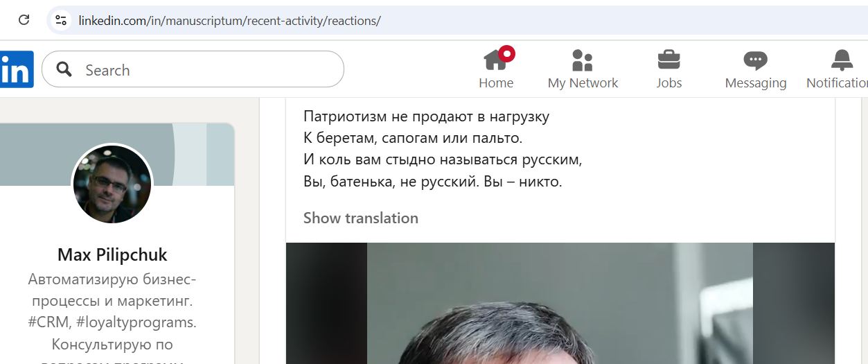Open Home via the house icon
The width and height of the screenshot is (868, 364).
[x=496, y=60]
